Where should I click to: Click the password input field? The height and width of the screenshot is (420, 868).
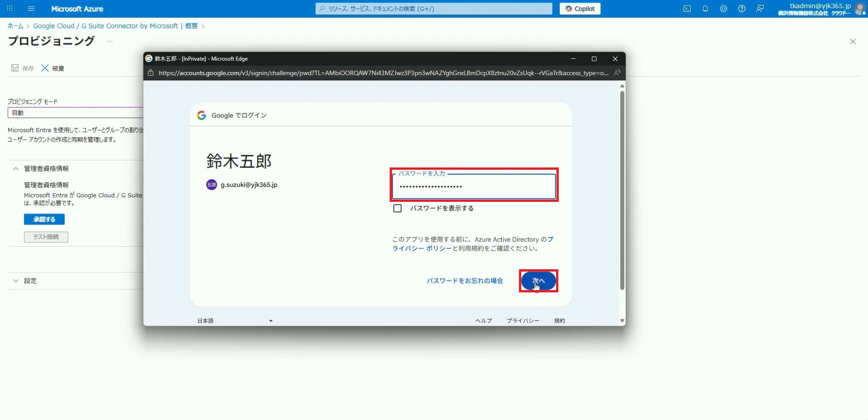pos(473,186)
